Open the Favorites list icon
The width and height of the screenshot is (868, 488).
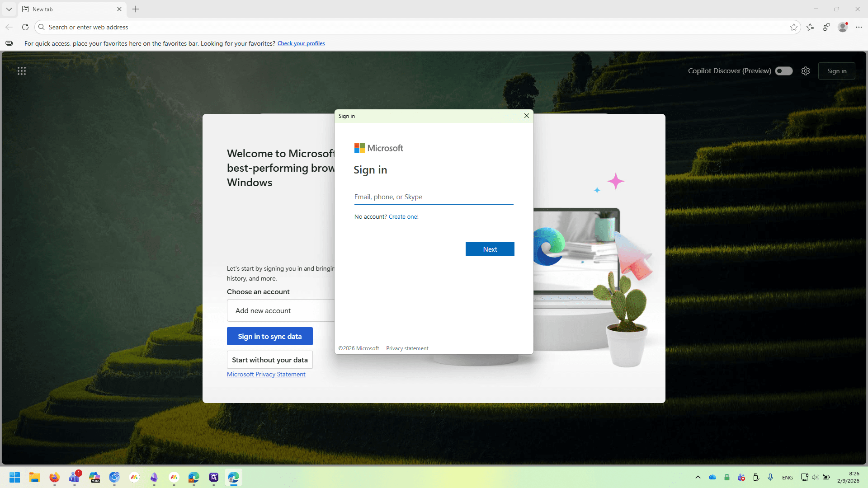pyautogui.click(x=810, y=27)
